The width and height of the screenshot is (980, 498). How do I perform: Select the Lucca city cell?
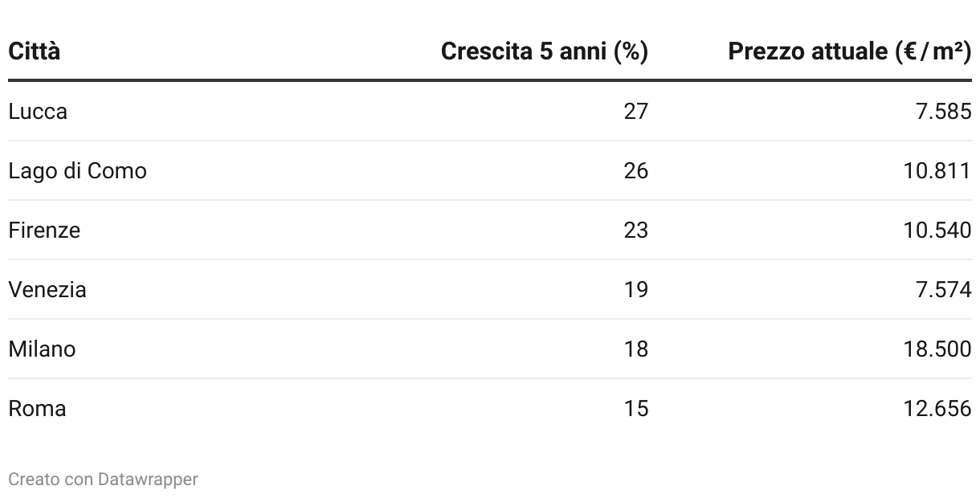(38, 111)
